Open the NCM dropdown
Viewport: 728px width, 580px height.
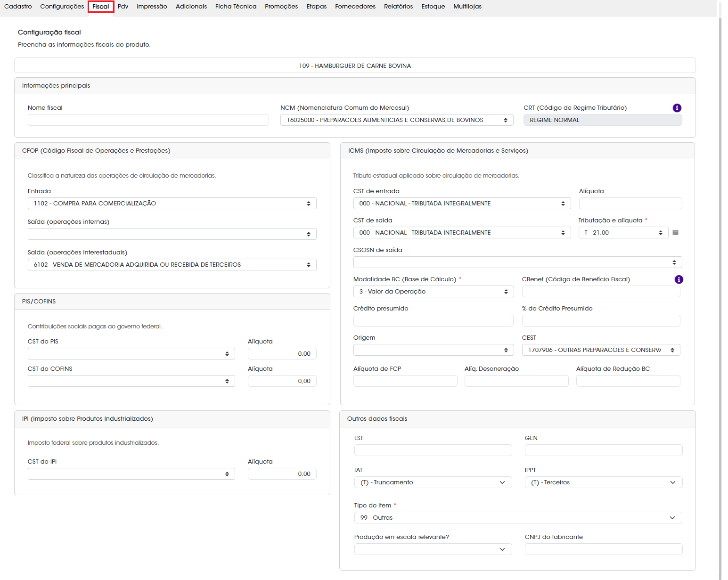click(397, 120)
